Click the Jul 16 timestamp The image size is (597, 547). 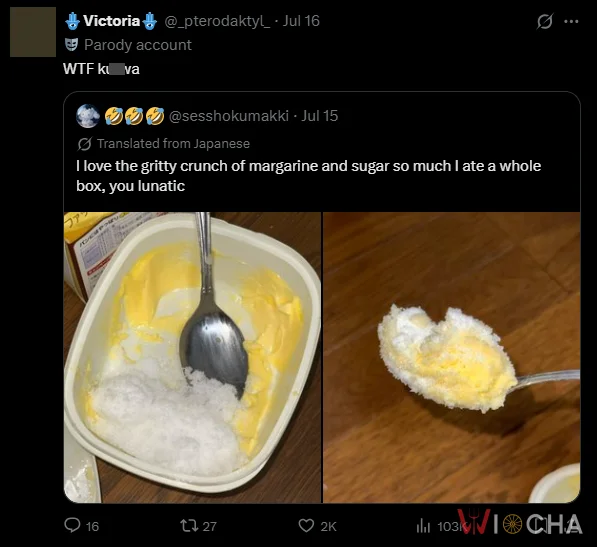[x=301, y=21]
